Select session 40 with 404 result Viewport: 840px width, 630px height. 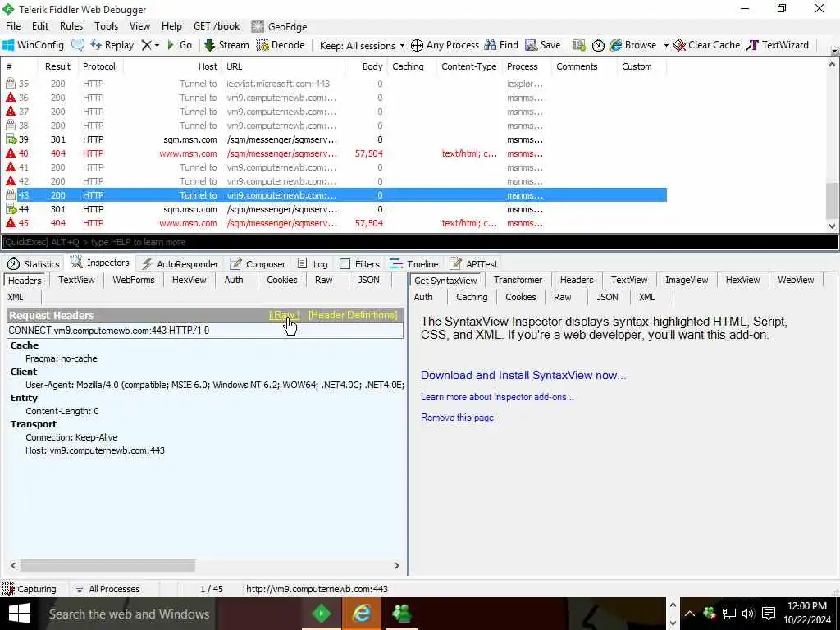point(336,153)
